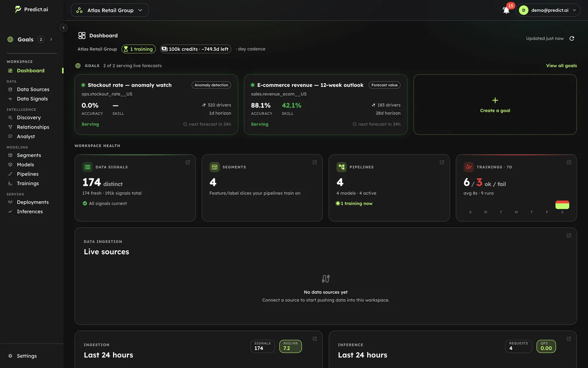Refresh the dashboard with reload icon
The width and height of the screenshot is (588, 368).
click(572, 39)
